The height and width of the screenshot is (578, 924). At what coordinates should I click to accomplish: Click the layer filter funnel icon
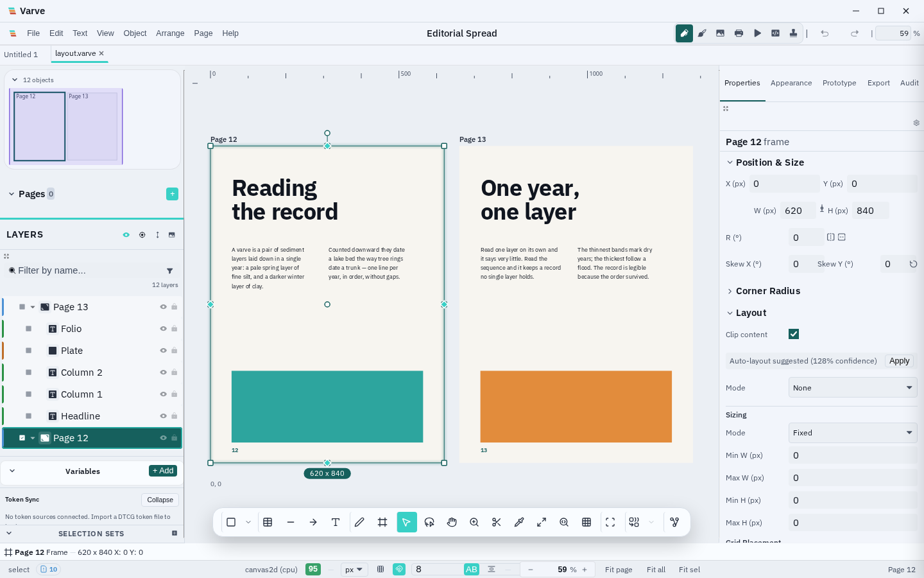pyautogui.click(x=170, y=271)
